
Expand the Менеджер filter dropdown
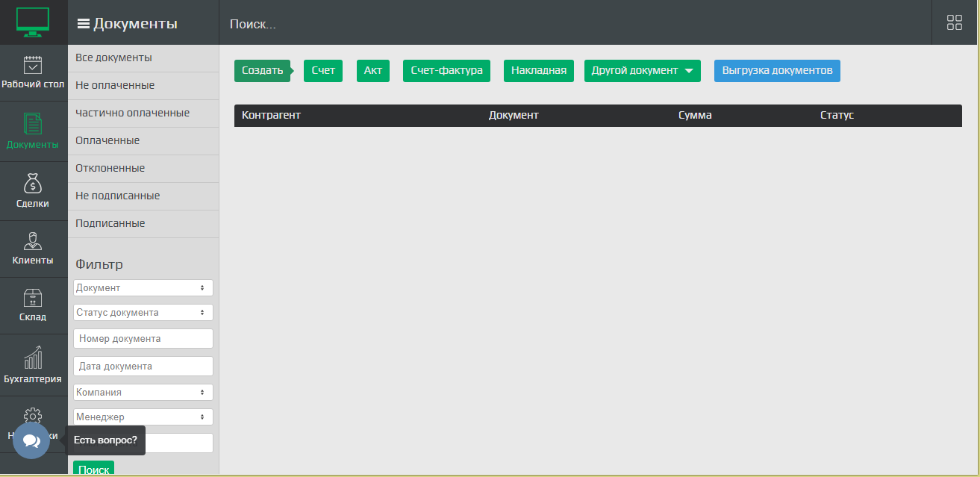coord(143,417)
